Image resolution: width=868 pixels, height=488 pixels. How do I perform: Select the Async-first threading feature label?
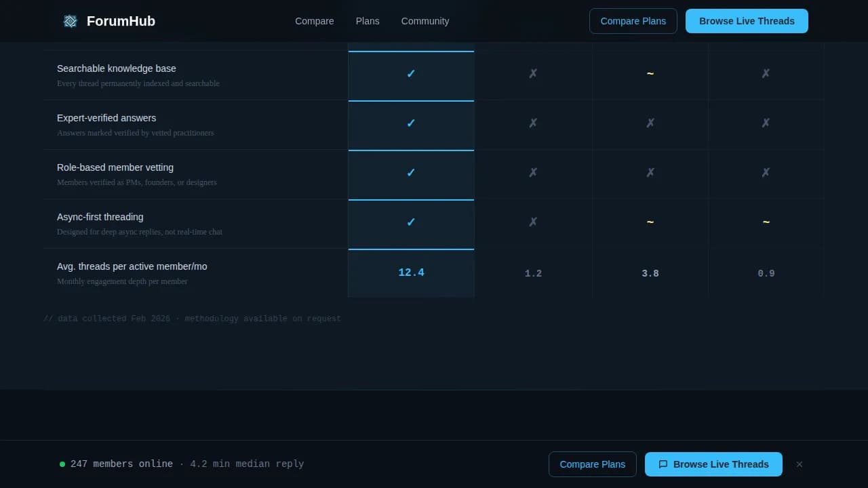[x=100, y=217]
